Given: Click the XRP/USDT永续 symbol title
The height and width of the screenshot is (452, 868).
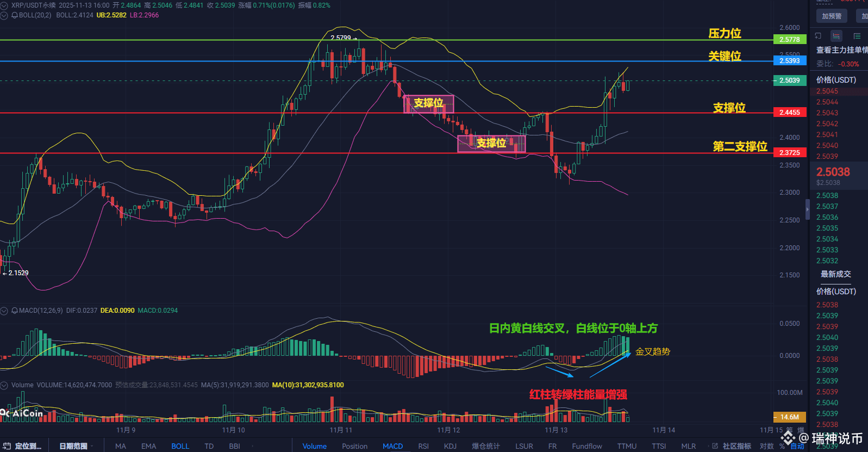Looking at the screenshot, I should (33, 5).
